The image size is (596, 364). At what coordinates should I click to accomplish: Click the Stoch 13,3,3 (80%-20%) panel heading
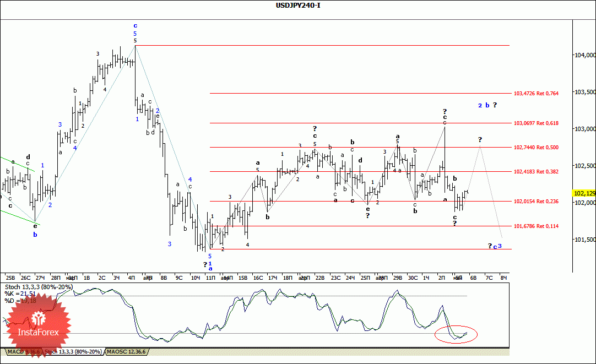coord(39,287)
